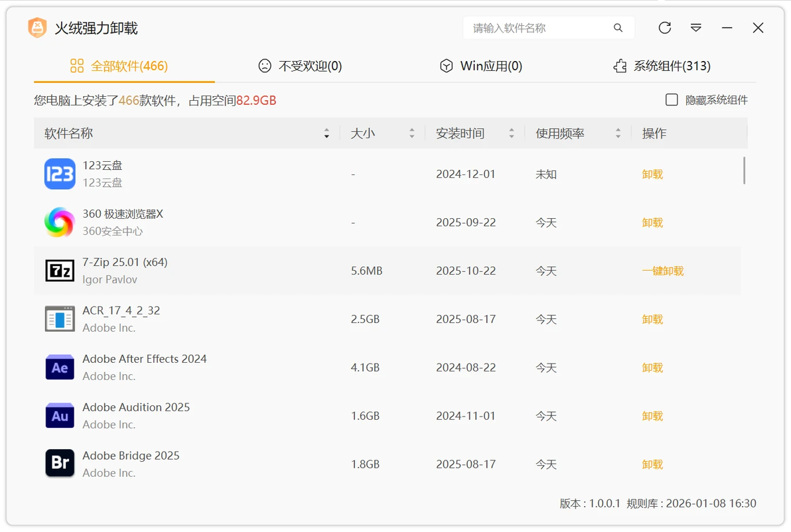The height and width of the screenshot is (532, 791).
Task: Sort by 大小 column arrows
Action: point(411,133)
